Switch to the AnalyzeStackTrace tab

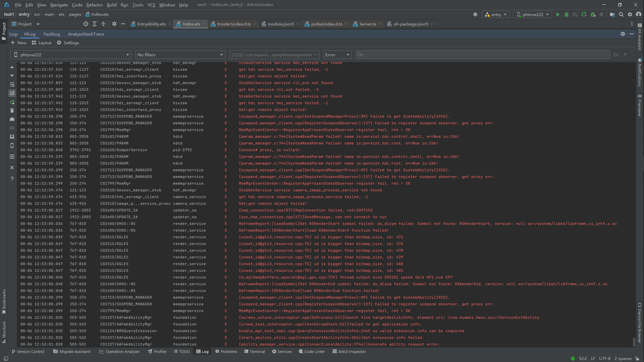pyautogui.click(x=86, y=34)
